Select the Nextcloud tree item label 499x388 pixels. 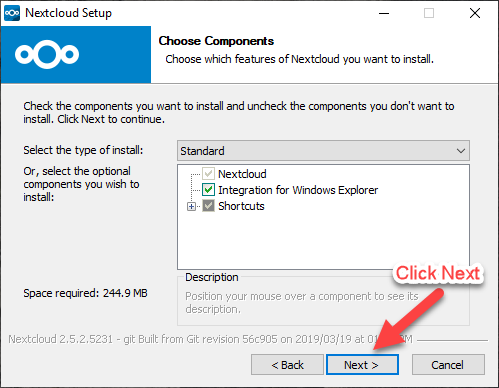pos(242,174)
